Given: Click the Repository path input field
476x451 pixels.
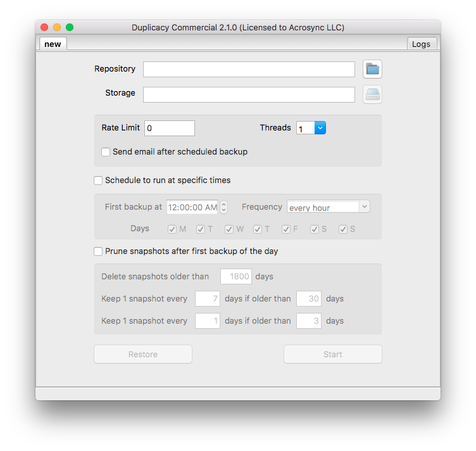Looking at the screenshot, I should pos(249,69).
